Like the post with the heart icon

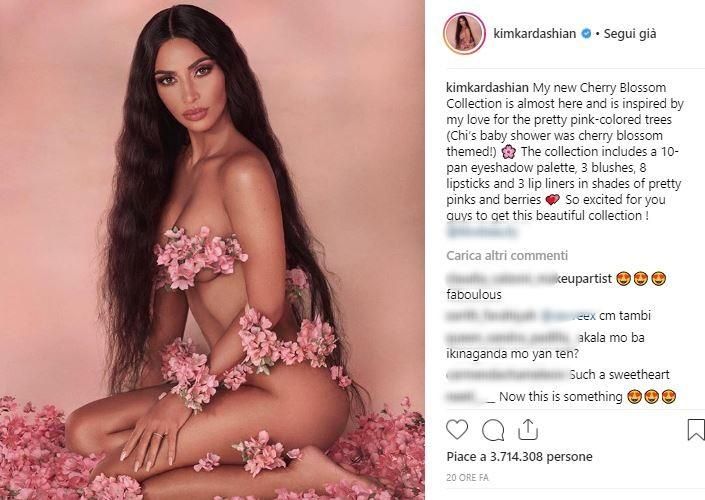457,430
